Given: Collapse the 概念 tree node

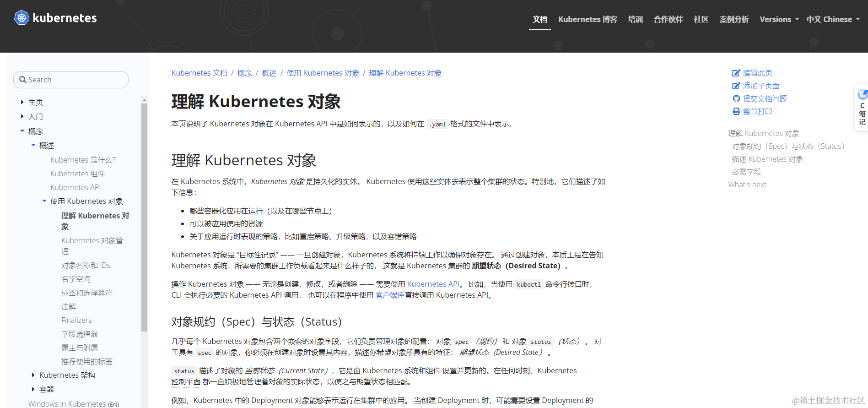Looking at the screenshot, I should tap(22, 131).
